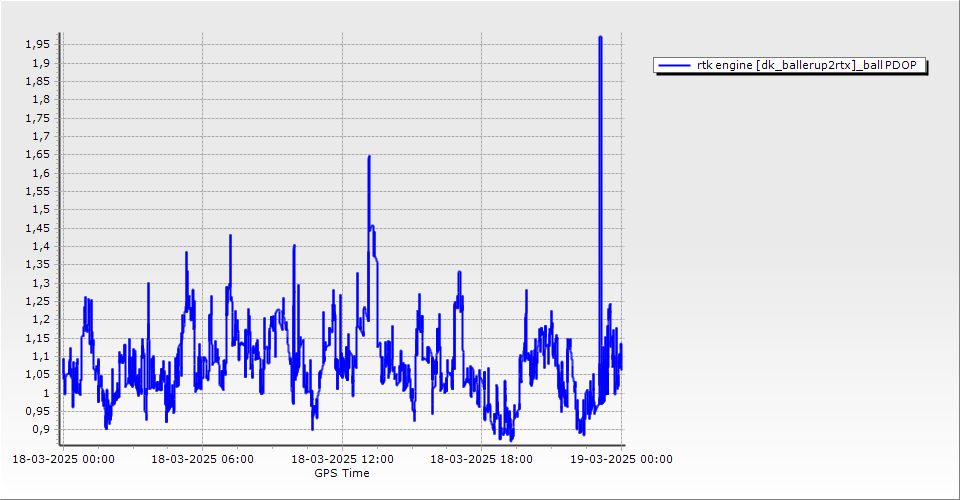Click the 18-03-2025 00:00 axis label
This screenshot has width=960, height=500.
coord(63,459)
